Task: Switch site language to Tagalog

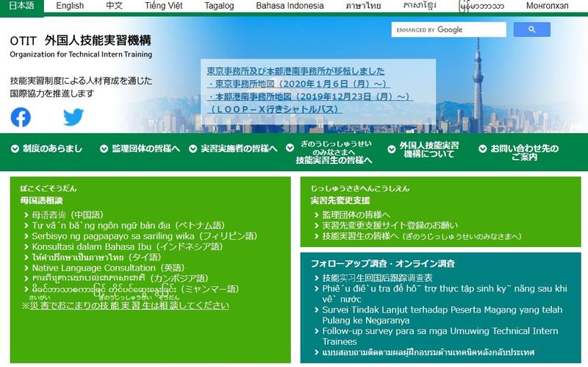Action: pos(219,6)
